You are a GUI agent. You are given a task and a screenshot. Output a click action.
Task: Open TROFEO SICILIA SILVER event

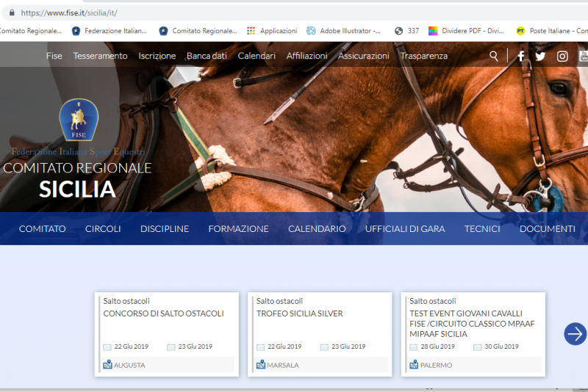(300, 313)
